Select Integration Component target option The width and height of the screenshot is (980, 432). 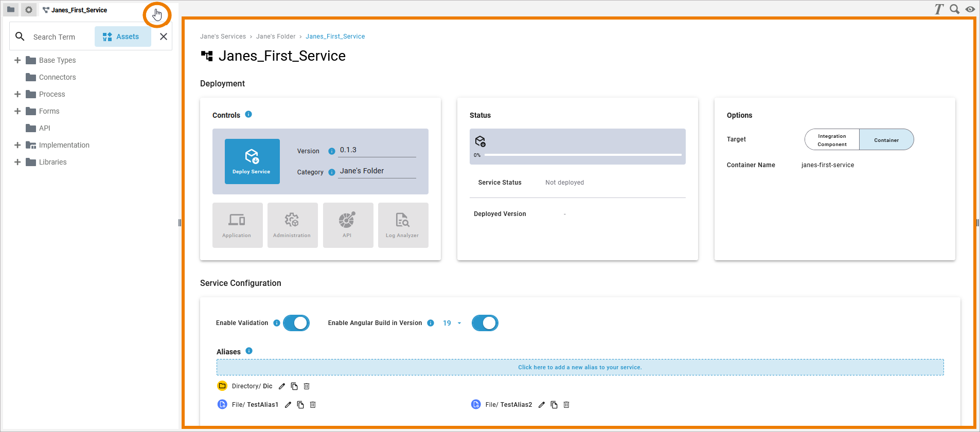[x=832, y=140]
